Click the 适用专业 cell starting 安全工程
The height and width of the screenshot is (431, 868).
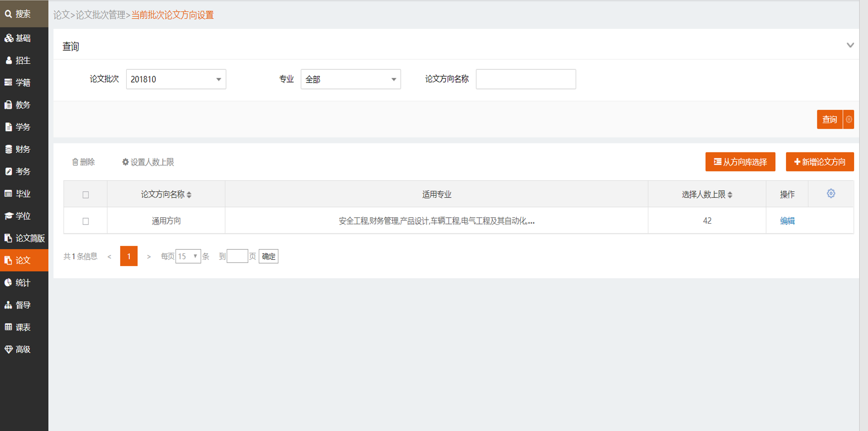coord(437,221)
